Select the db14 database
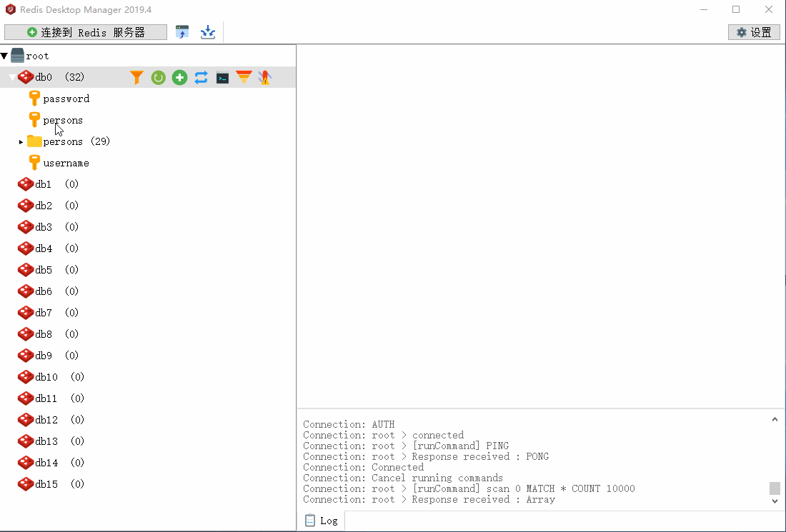786x532 pixels. tap(46, 462)
